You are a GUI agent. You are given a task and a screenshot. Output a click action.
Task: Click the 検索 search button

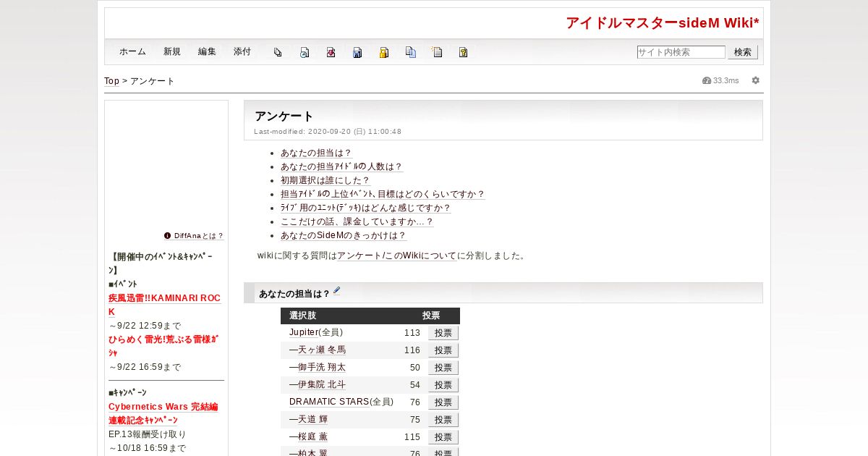743,52
